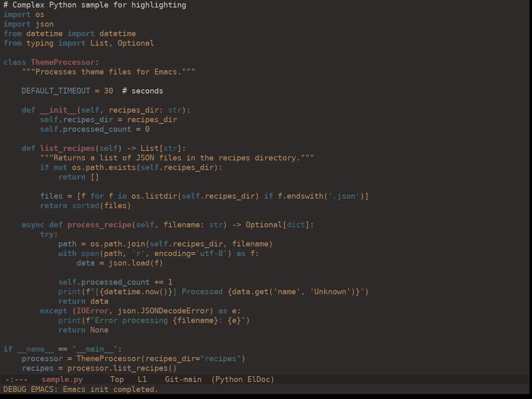This screenshot has width=532, height=399.
Task: Click the IOError exception name
Action: click(x=92, y=311)
